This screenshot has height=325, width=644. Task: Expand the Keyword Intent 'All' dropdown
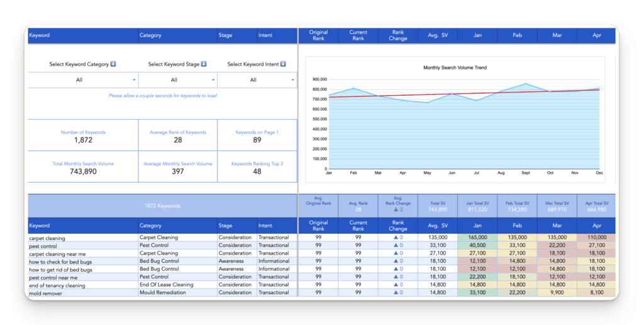pos(292,80)
